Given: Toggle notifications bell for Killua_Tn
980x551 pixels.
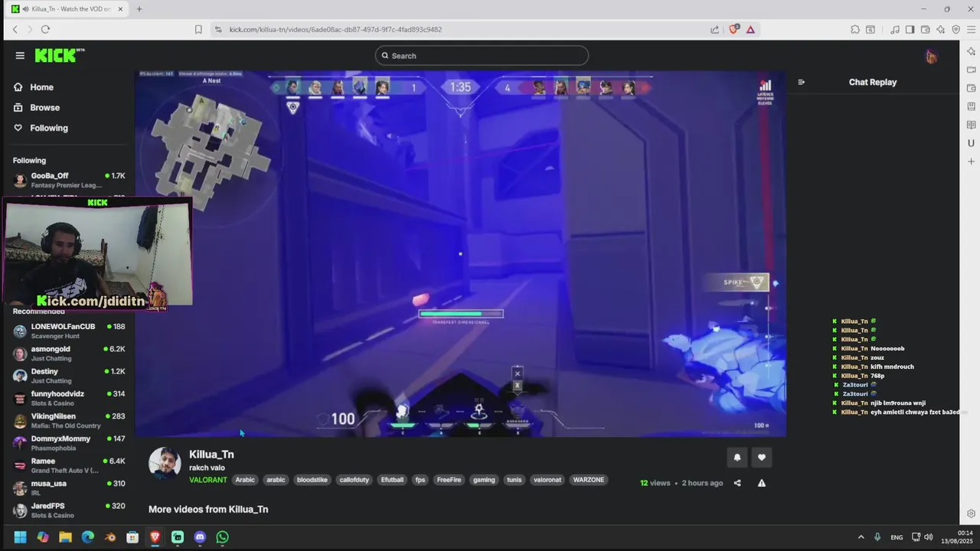Looking at the screenshot, I should click(737, 458).
